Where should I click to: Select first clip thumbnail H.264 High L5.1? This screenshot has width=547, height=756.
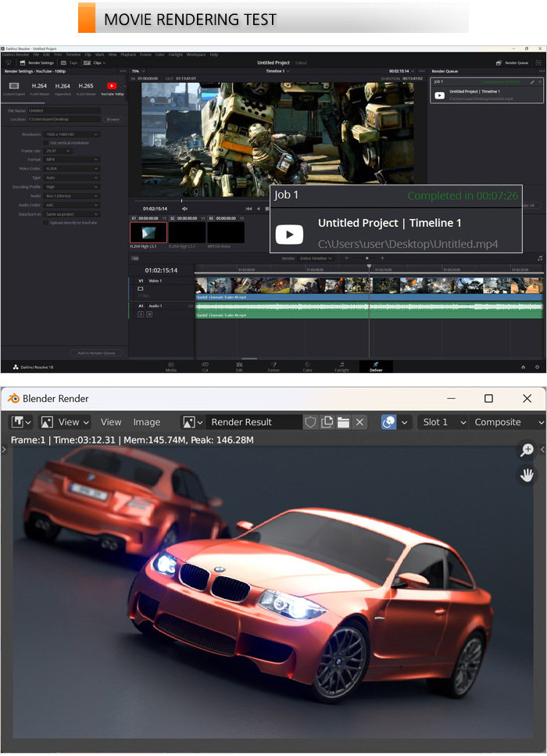coord(148,232)
